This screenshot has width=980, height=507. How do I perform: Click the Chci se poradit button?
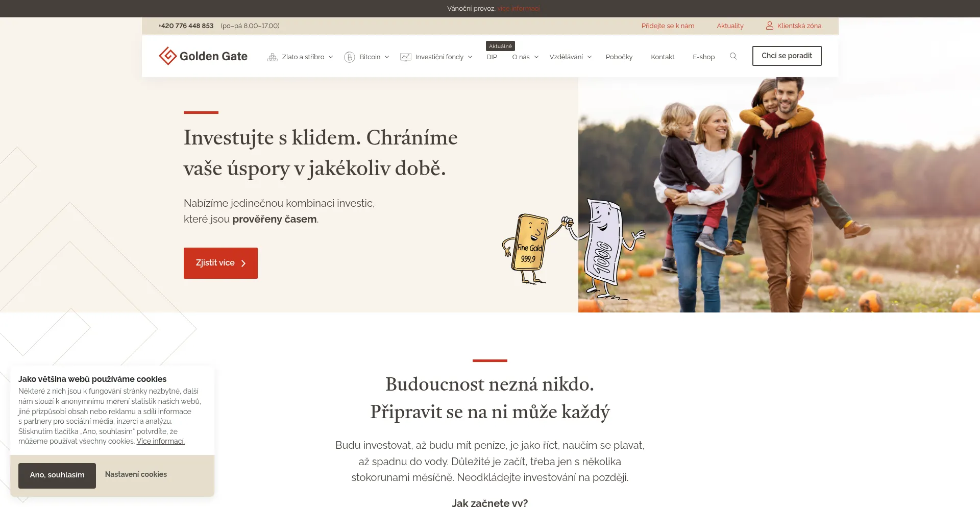point(787,56)
